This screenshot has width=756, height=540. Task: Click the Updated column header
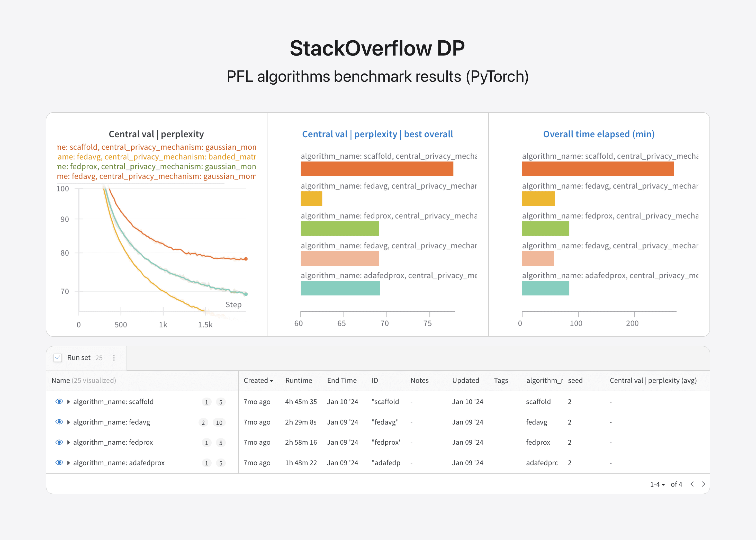(x=465, y=380)
